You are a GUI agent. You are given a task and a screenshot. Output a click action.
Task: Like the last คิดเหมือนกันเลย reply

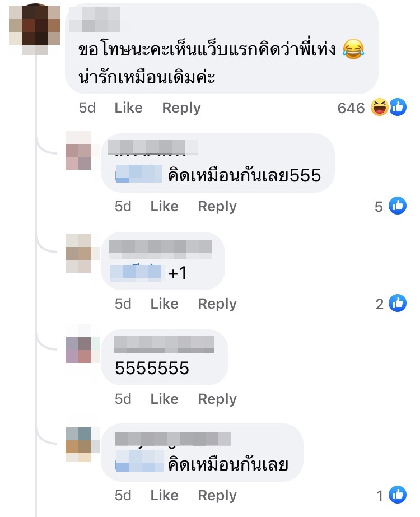(165, 495)
